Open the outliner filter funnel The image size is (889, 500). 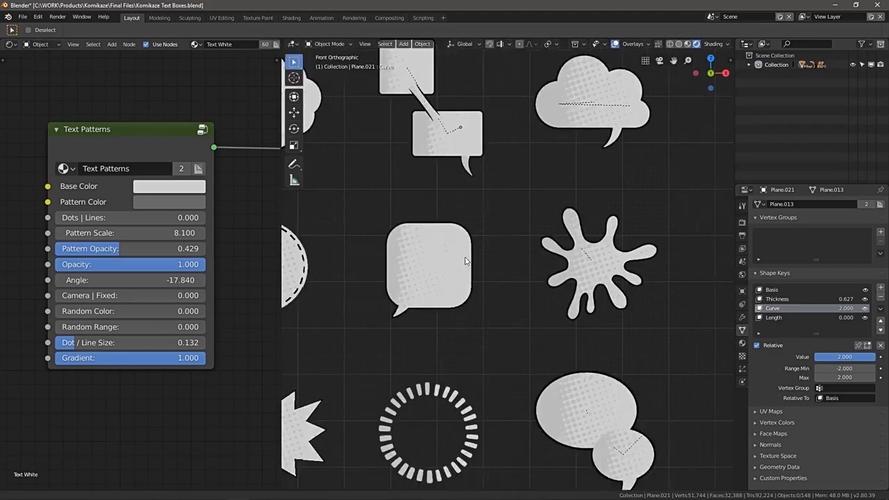pyautogui.click(x=862, y=44)
